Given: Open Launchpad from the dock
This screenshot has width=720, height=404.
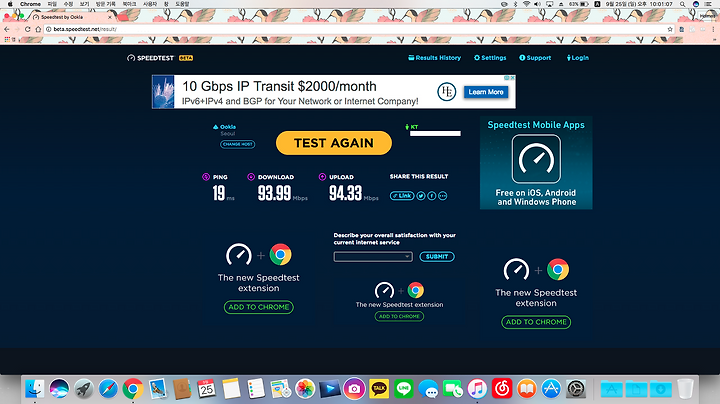Looking at the screenshot, I should (x=84, y=389).
